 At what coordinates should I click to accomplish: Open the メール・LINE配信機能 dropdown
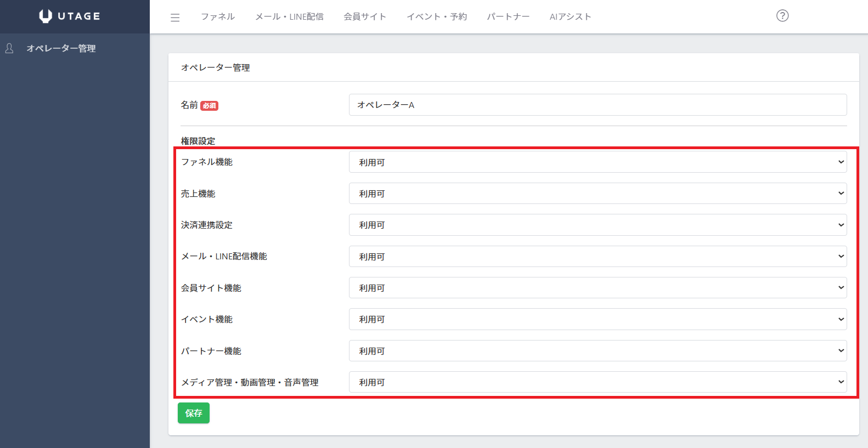(x=598, y=257)
